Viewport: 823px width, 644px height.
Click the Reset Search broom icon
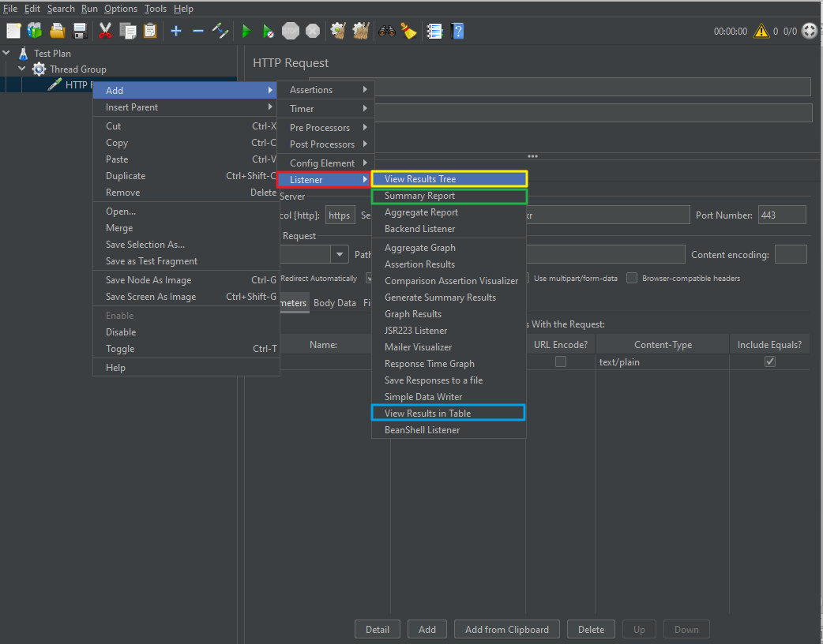pos(409,31)
